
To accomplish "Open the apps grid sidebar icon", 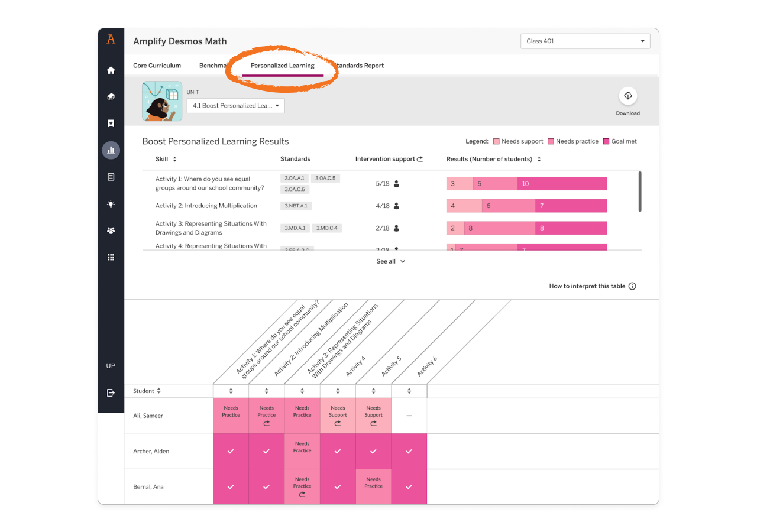I will [x=111, y=257].
